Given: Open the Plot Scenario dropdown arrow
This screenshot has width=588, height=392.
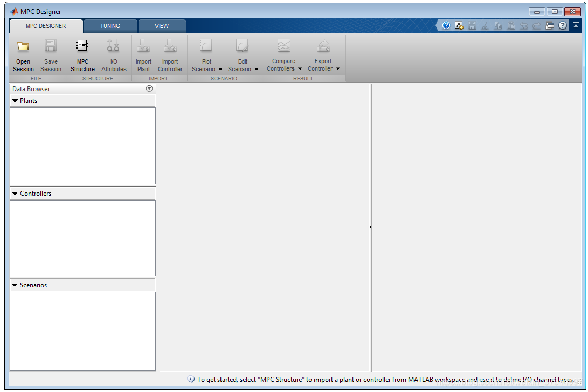Looking at the screenshot, I should [x=220, y=69].
